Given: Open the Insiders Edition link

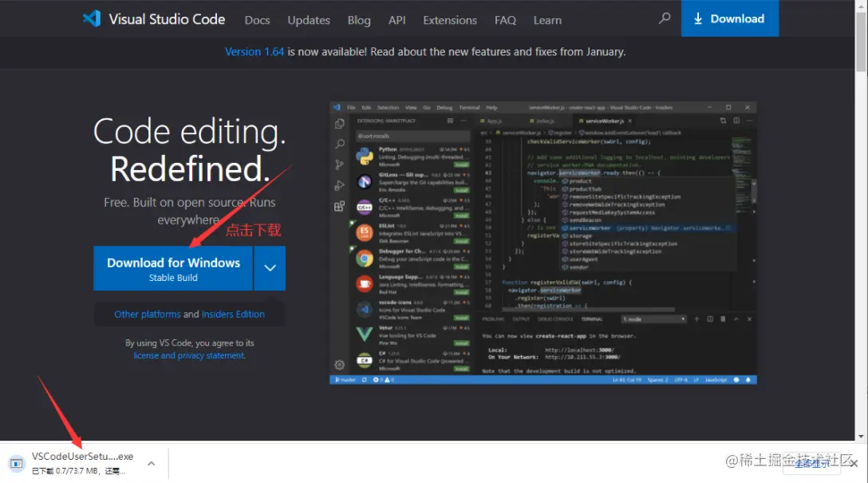Looking at the screenshot, I should click(x=233, y=314).
